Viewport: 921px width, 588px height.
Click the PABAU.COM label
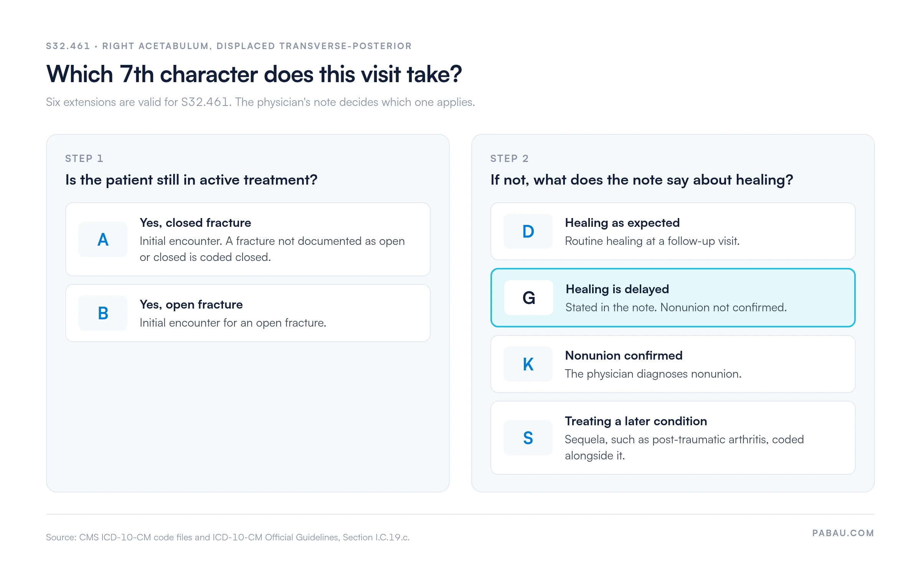843,533
